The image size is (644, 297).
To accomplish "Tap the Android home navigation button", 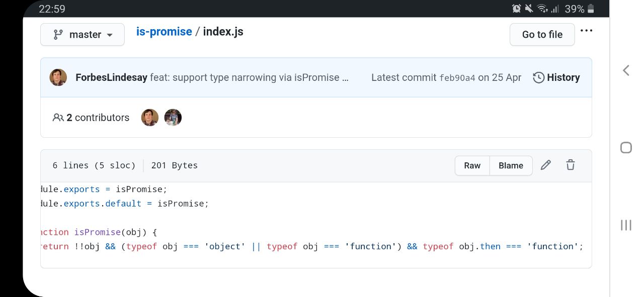I will 626,148.
